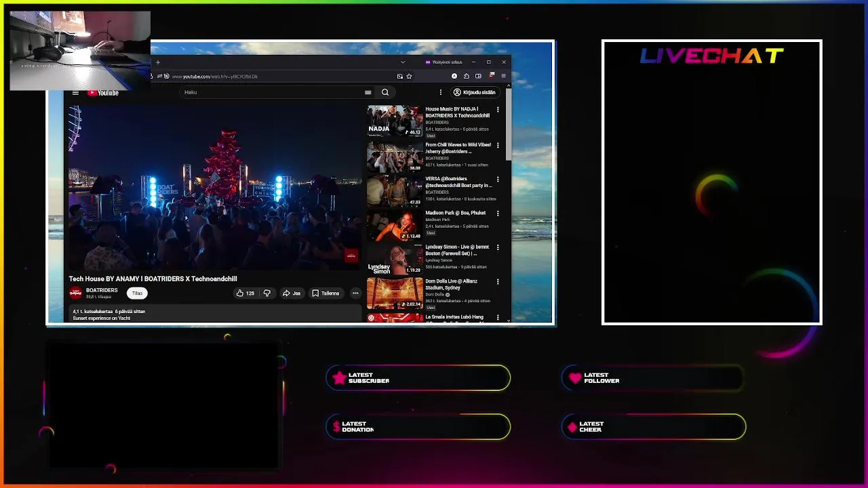Click the translate icon in address bar
This screenshot has width=868, height=488.
(399, 76)
